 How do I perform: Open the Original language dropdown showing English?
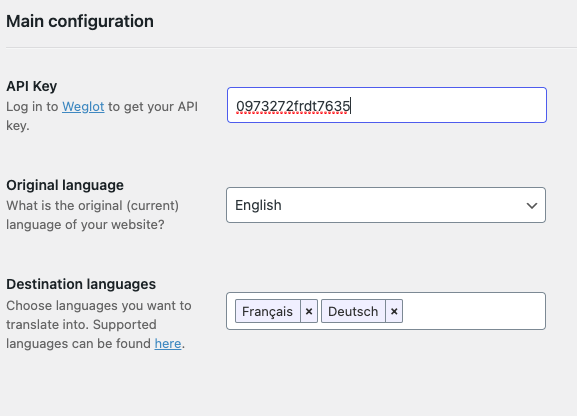pyautogui.click(x=386, y=205)
